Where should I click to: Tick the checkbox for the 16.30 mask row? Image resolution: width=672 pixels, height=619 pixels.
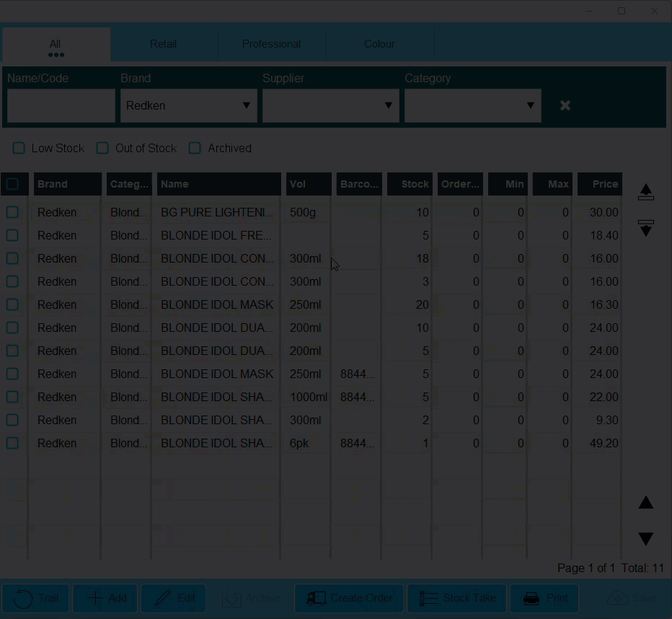pyautogui.click(x=12, y=304)
